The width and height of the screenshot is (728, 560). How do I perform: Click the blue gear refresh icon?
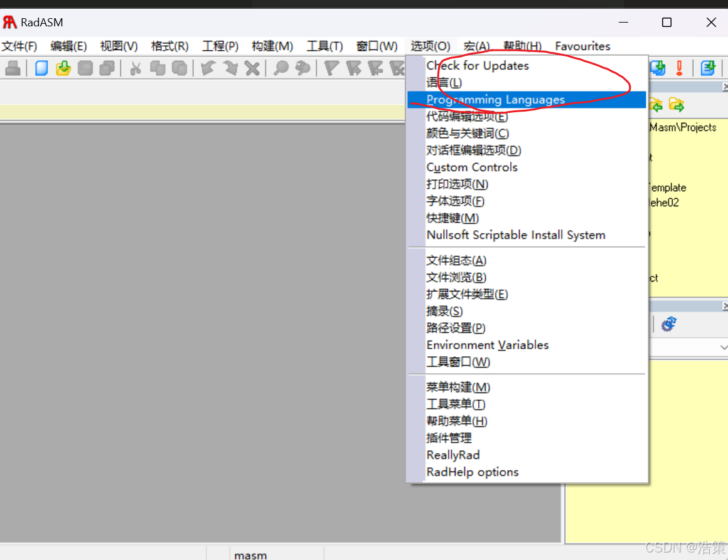[668, 324]
